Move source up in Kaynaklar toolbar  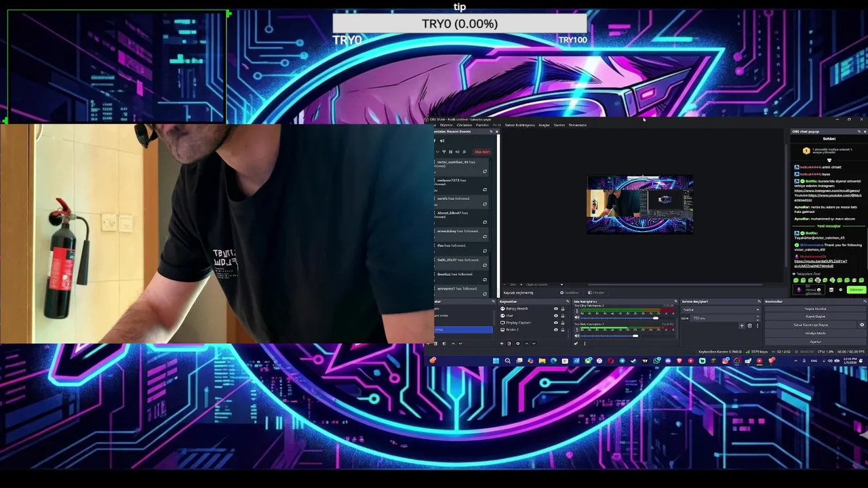(526, 344)
